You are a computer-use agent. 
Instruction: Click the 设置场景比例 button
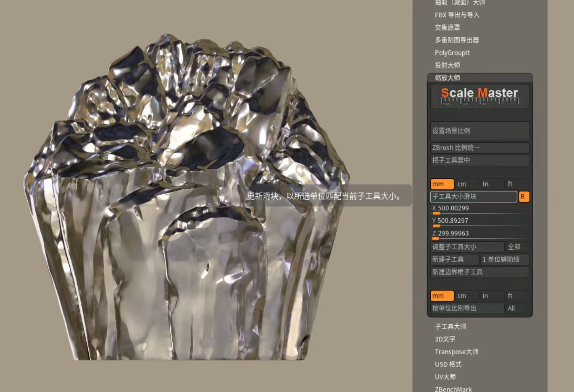coord(479,131)
